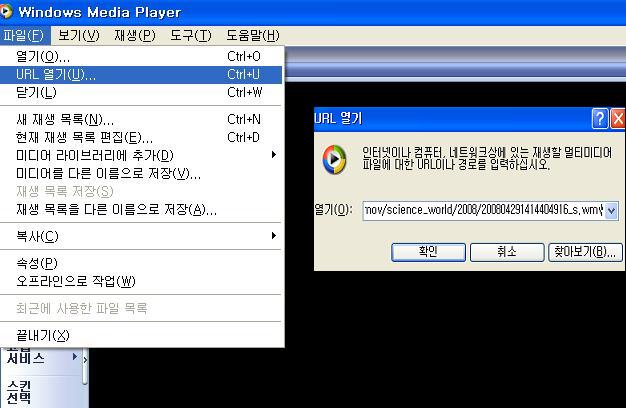Open the 재생(P) menu
Viewport: 626px width, 408px height.
pos(135,36)
